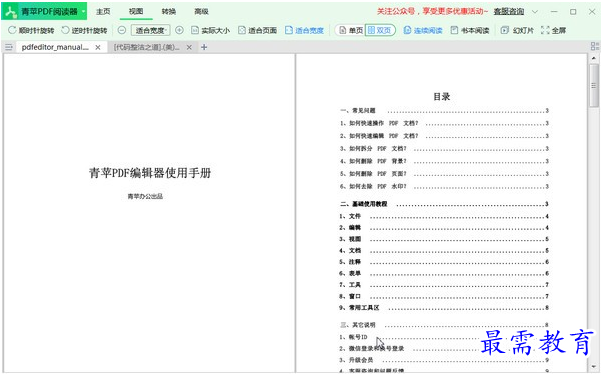Click the red 关注公众号 promo link
Viewport: 602px width, 374px height.
(432, 11)
